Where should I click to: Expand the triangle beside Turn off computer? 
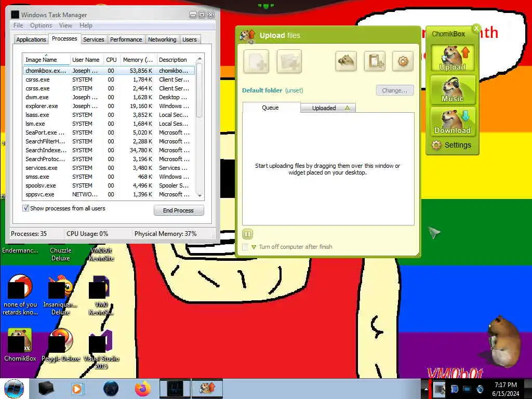coord(254,247)
